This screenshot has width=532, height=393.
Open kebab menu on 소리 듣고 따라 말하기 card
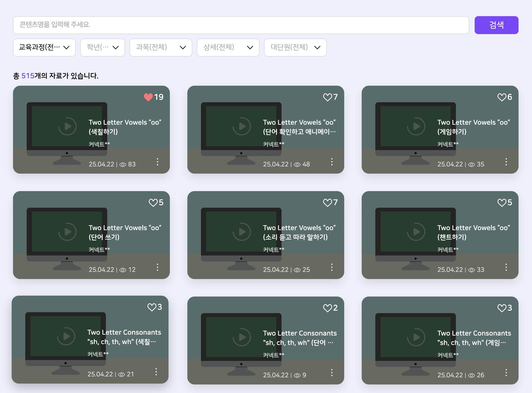(x=332, y=267)
